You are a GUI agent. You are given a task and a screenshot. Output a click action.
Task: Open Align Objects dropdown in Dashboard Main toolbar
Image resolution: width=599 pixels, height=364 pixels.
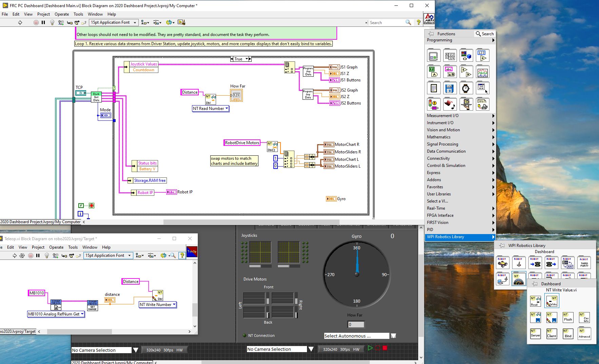coord(145,22)
